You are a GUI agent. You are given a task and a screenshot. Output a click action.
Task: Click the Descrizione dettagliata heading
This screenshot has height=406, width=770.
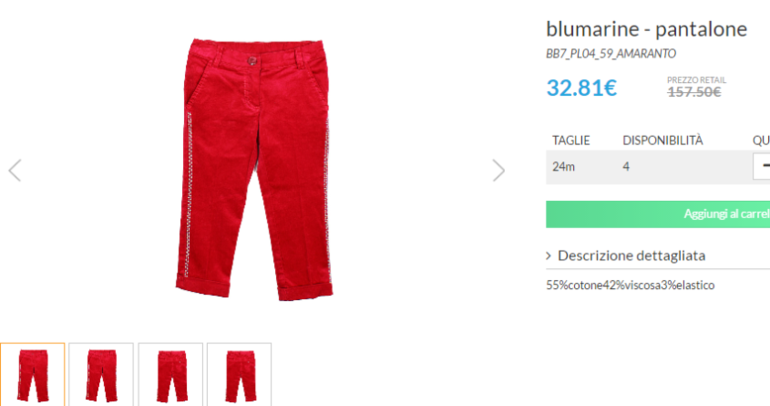pos(632,256)
